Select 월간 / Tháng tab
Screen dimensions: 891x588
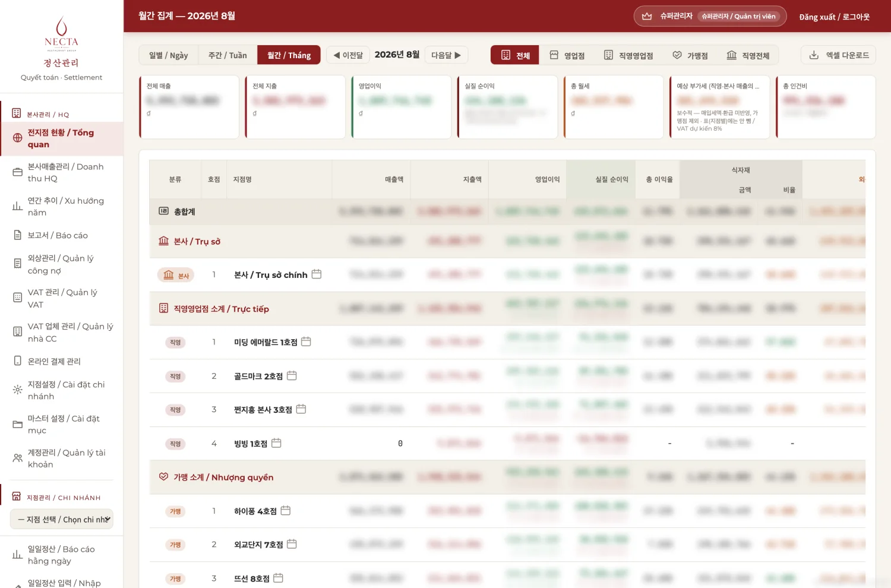point(289,55)
